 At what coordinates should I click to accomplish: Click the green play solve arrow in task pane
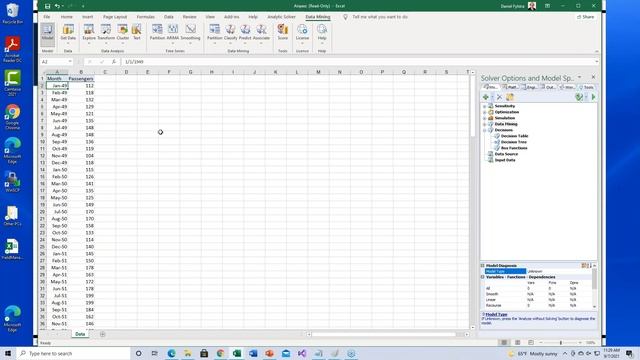[593, 97]
